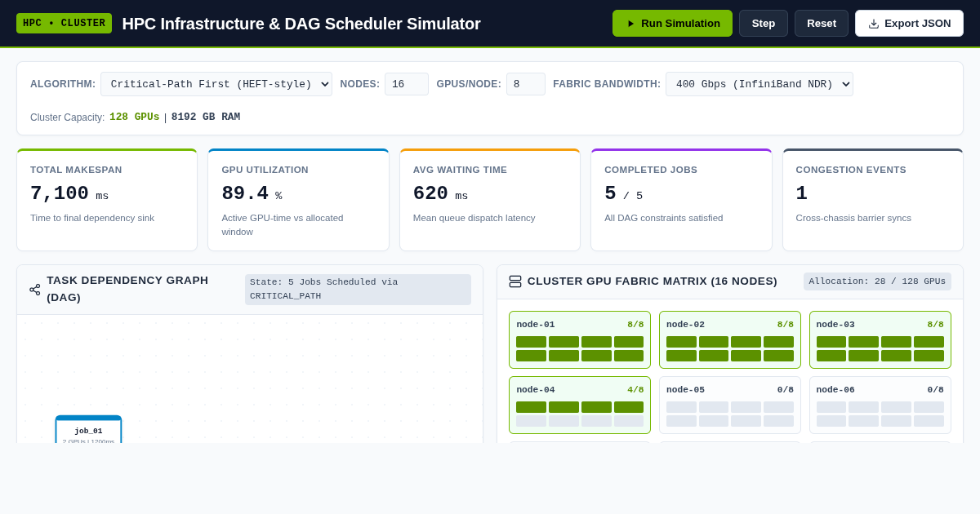
Task: Select the Avg Waiting Time card
Action: point(490,200)
